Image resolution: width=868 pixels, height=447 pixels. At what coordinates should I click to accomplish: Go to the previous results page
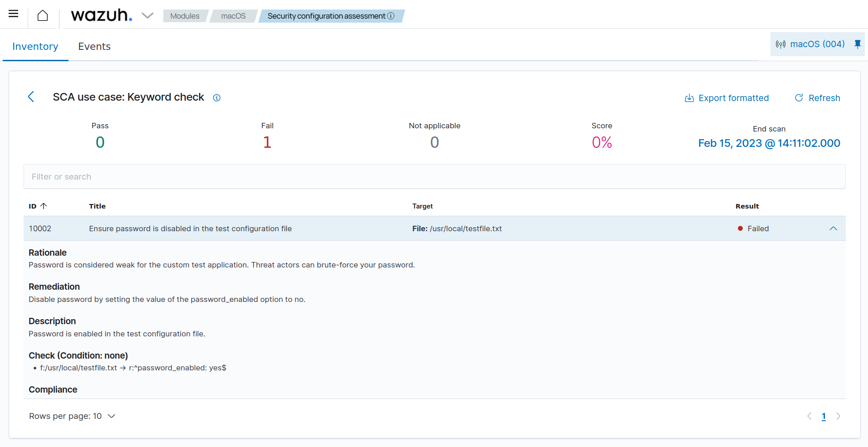[809, 416]
